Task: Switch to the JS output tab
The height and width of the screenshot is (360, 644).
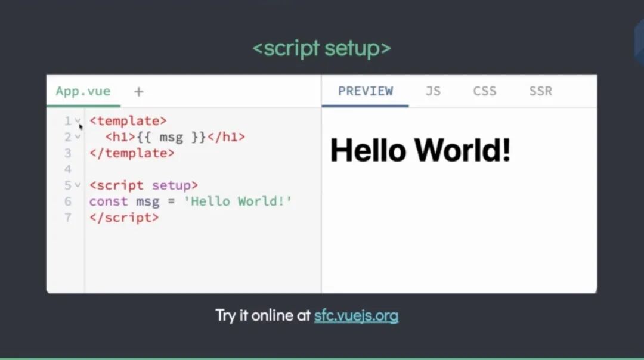Action: pyautogui.click(x=433, y=91)
